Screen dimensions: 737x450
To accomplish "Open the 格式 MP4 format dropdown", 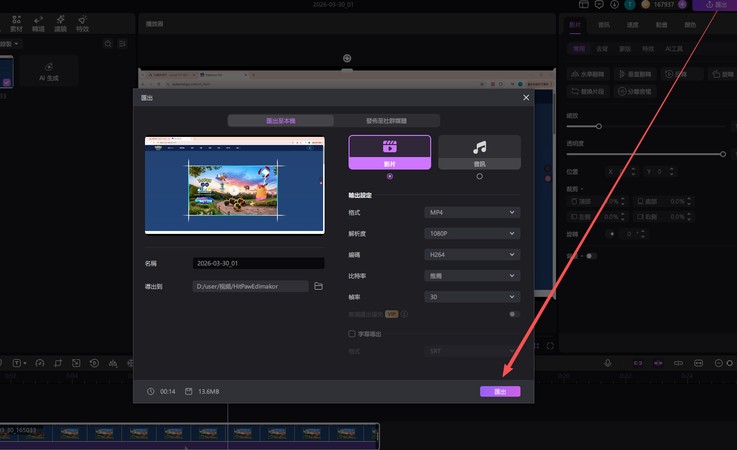I will (472, 212).
